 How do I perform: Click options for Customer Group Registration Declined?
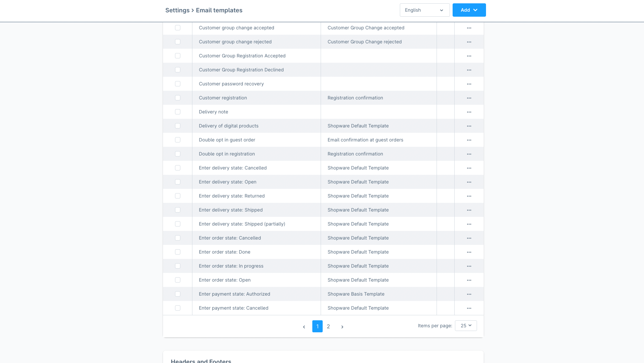click(469, 69)
